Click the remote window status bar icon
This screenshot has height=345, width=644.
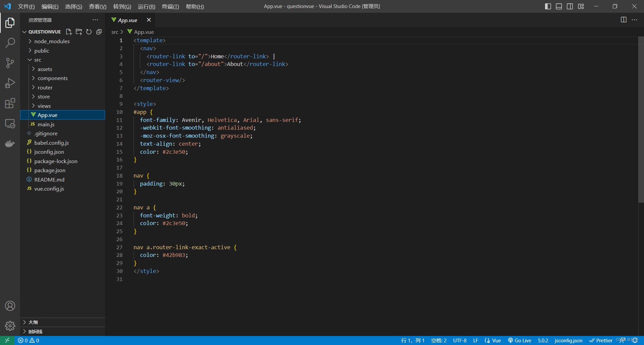[x=7, y=340]
